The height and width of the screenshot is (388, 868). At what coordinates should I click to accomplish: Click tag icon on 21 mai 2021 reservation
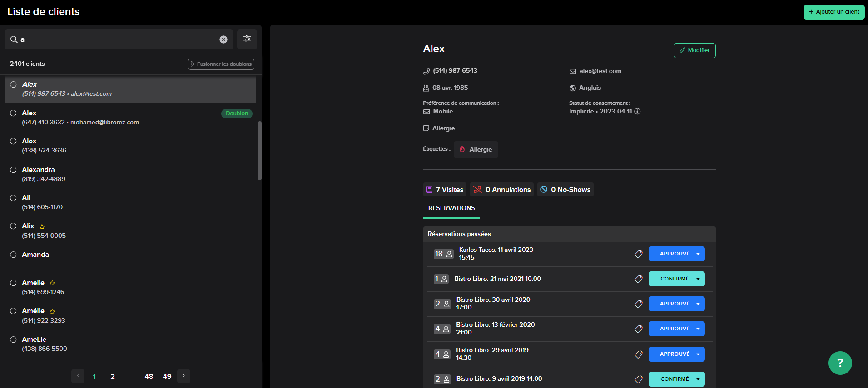pyautogui.click(x=638, y=279)
